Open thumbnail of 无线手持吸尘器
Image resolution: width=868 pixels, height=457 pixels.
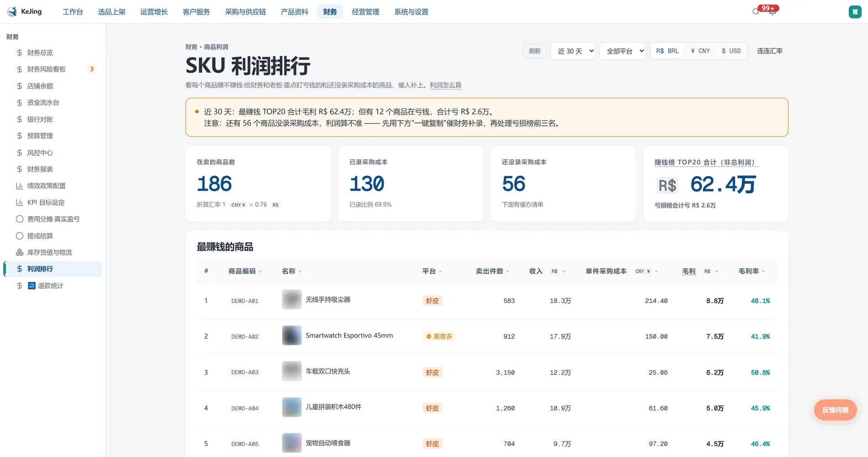[x=292, y=300]
